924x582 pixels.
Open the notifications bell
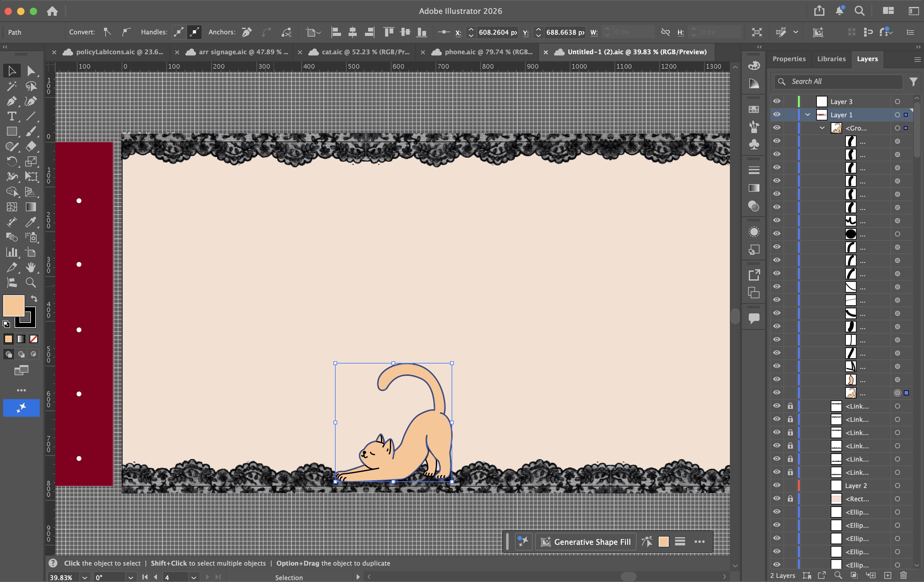click(840, 11)
